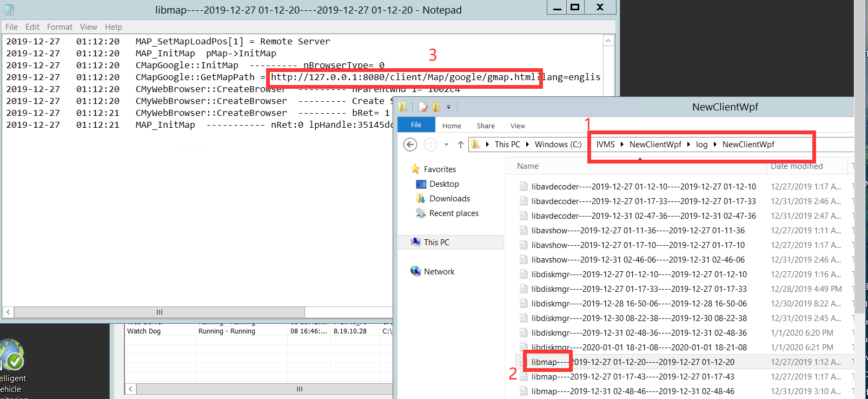This screenshot has height=399, width=868.
Task: Select file libavshow 2019-12-31 02-46-06
Action: (x=638, y=260)
